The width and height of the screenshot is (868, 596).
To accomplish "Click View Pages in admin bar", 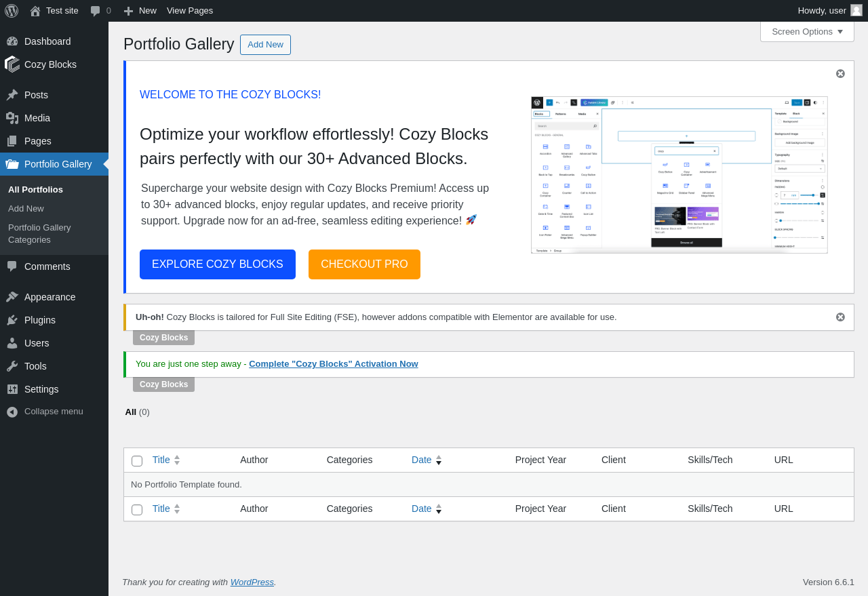I will [x=190, y=11].
